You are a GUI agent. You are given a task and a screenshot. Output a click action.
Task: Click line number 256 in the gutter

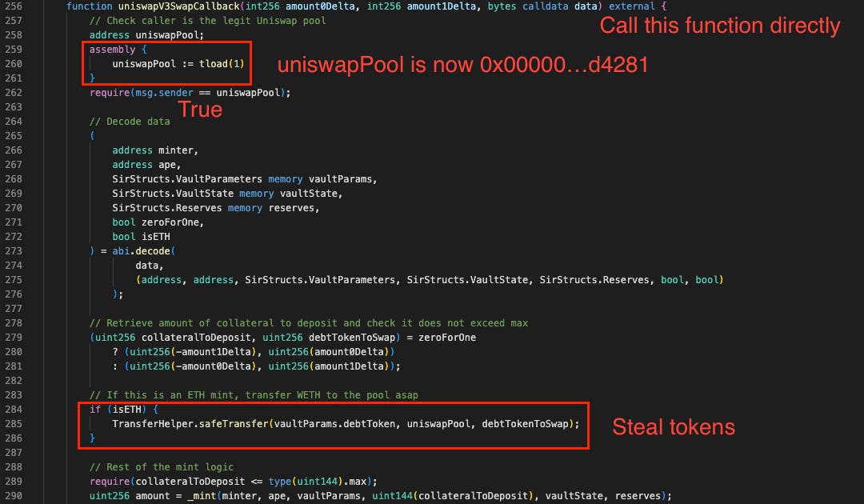pyautogui.click(x=14, y=6)
